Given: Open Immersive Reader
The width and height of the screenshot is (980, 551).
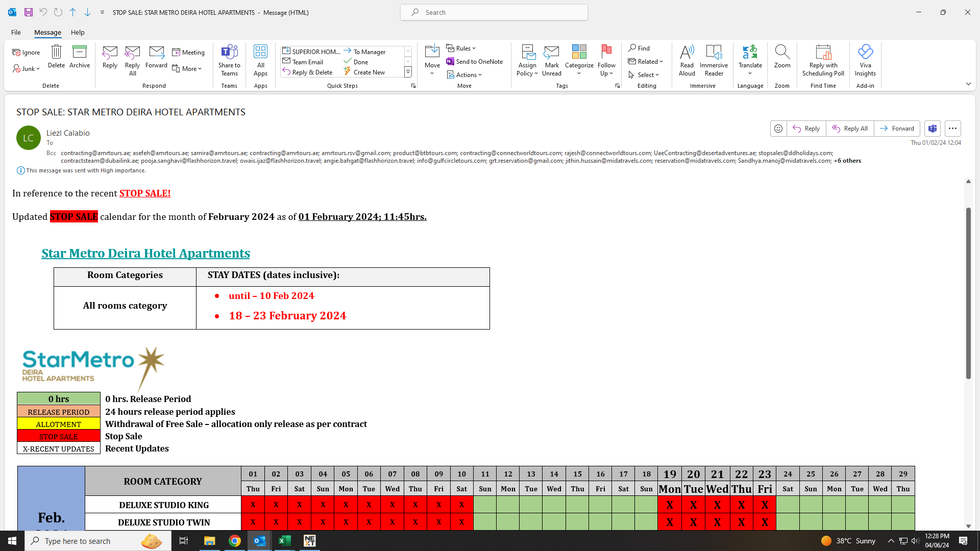Looking at the screenshot, I should [x=714, y=60].
